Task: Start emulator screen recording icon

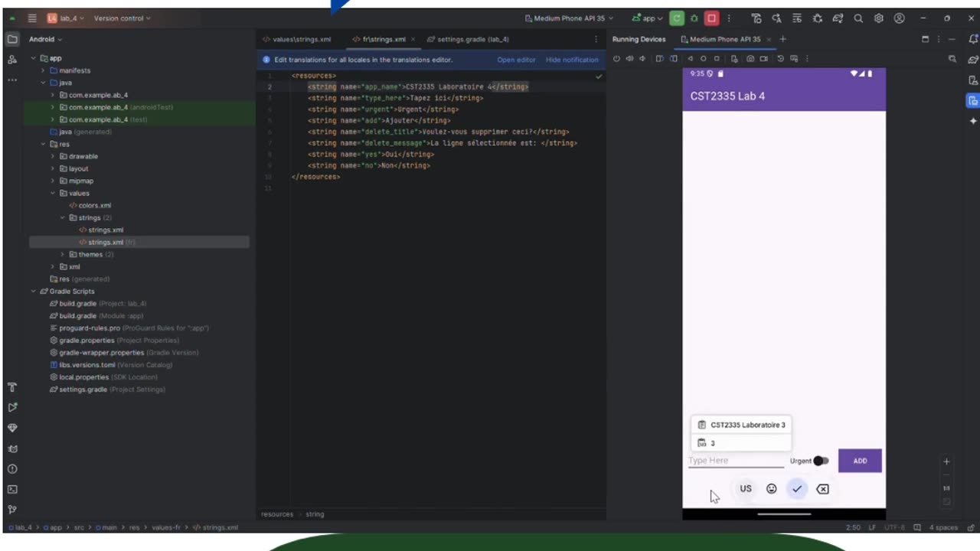Action: click(x=763, y=59)
